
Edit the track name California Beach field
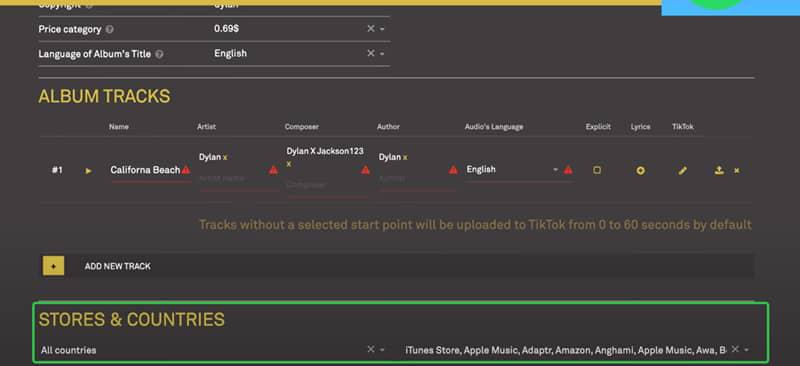point(145,170)
